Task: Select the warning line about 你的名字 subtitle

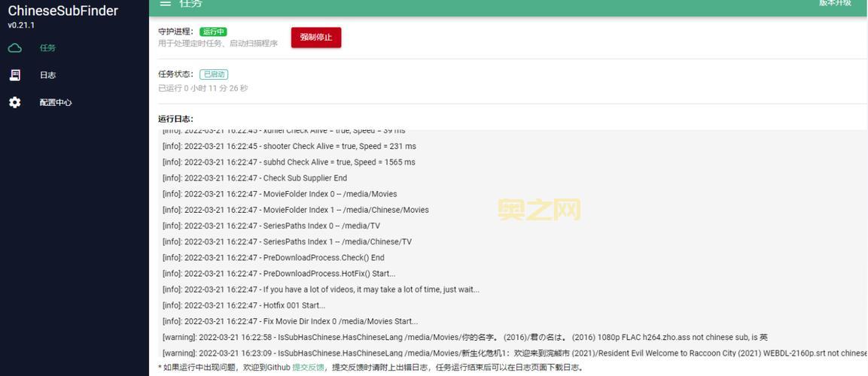Action: tap(465, 338)
